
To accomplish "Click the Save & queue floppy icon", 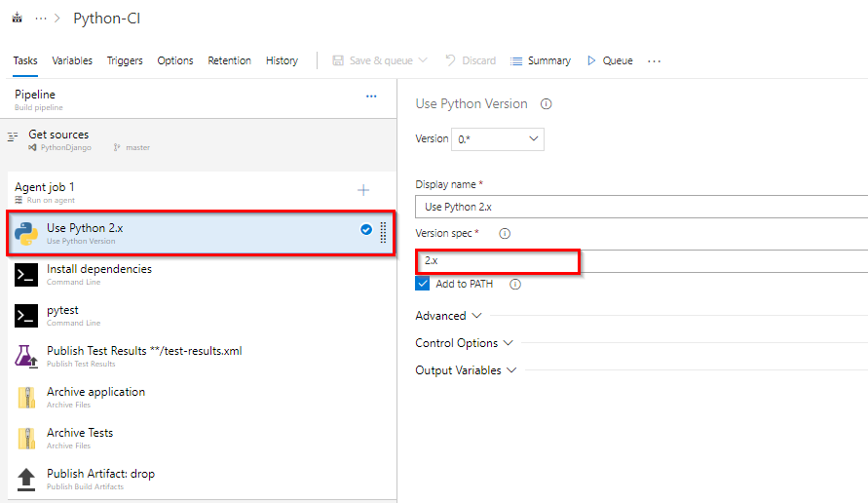I will 338,60.
